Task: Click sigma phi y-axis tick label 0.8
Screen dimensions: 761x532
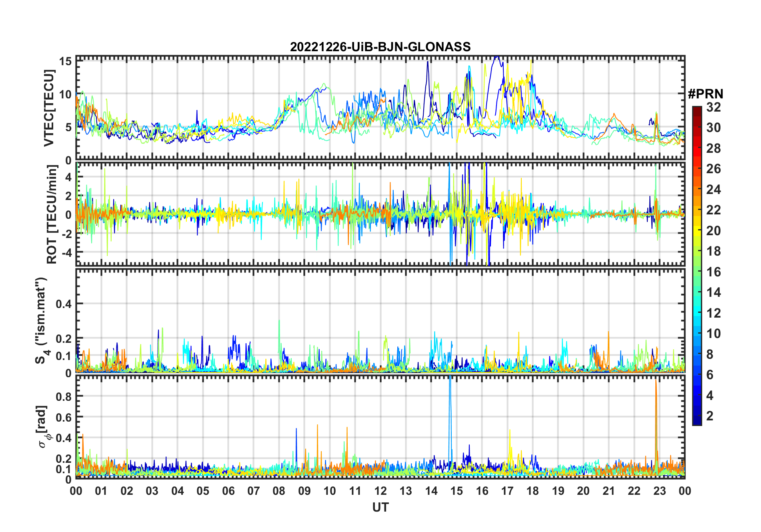Action: click(x=64, y=396)
